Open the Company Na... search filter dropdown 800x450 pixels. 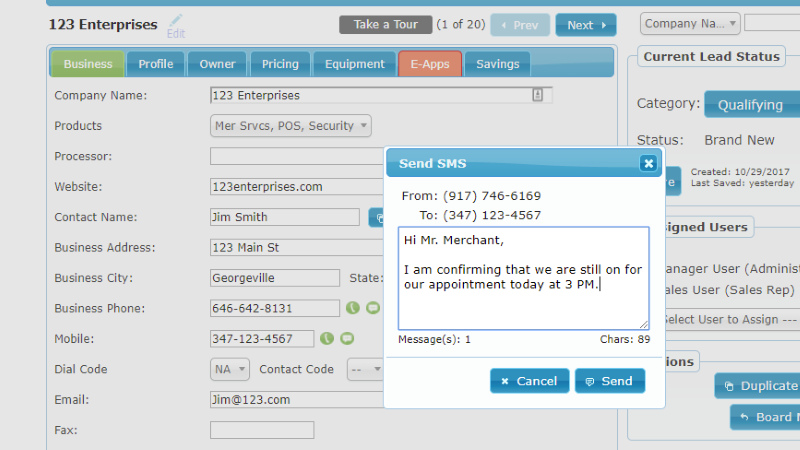(x=690, y=23)
